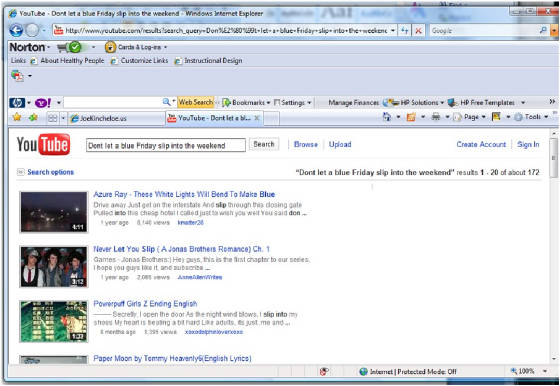Image resolution: width=560 pixels, height=386 pixels.
Task: Expand the address bar history dropdown arrow
Action: 393,31
